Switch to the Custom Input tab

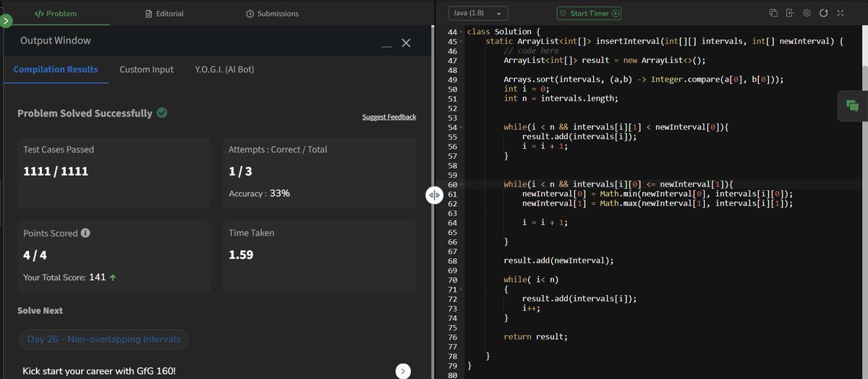147,69
